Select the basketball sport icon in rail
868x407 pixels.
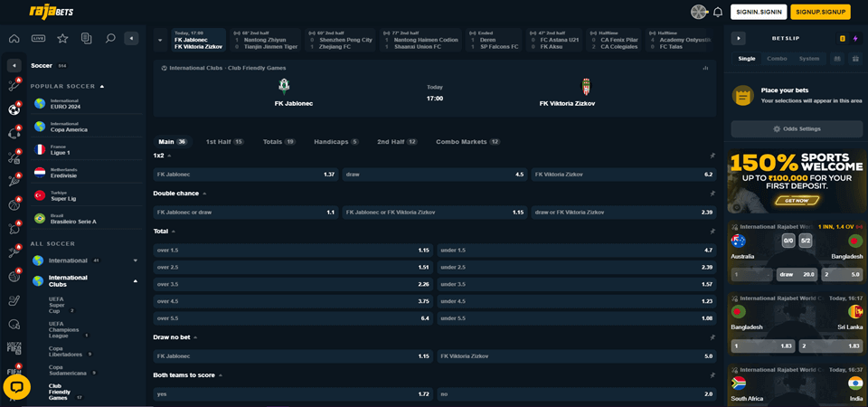[14, 204]
